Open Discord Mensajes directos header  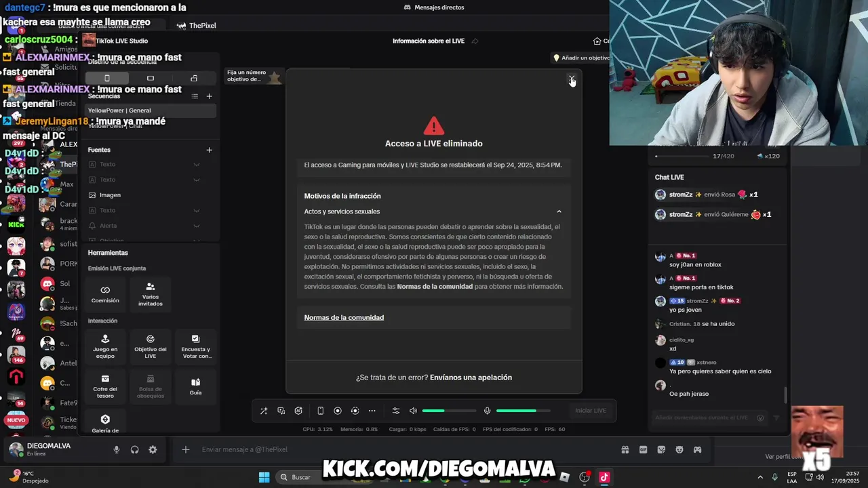[434, 7]
